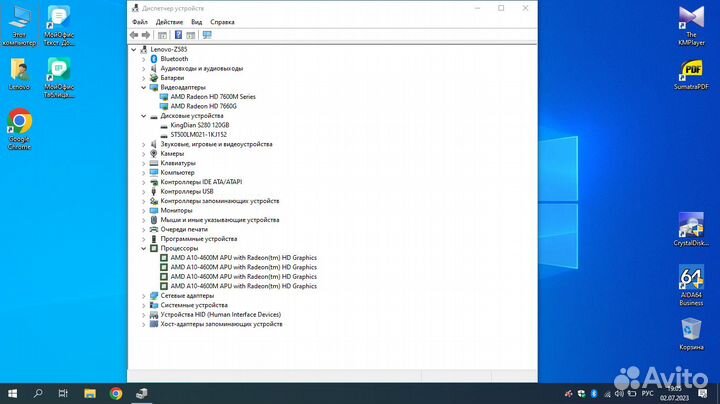
Task: Open the Справка menu
Action: click(222, 22)
